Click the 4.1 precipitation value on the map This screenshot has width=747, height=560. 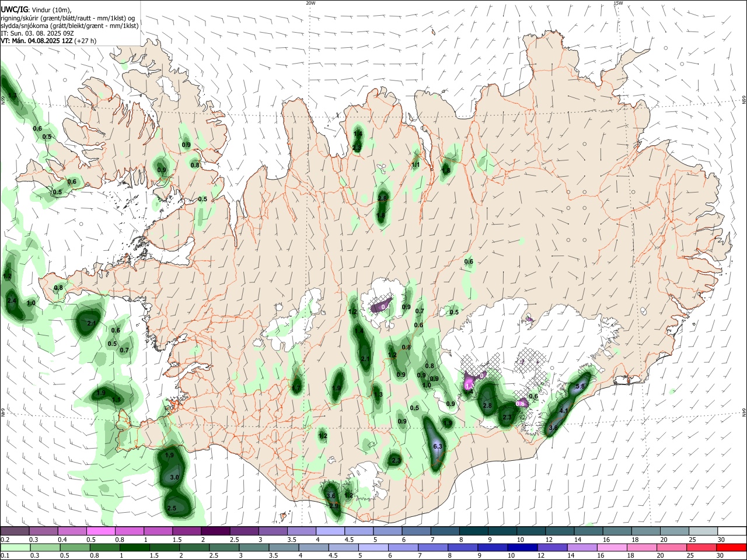click(x=564, y=411)
